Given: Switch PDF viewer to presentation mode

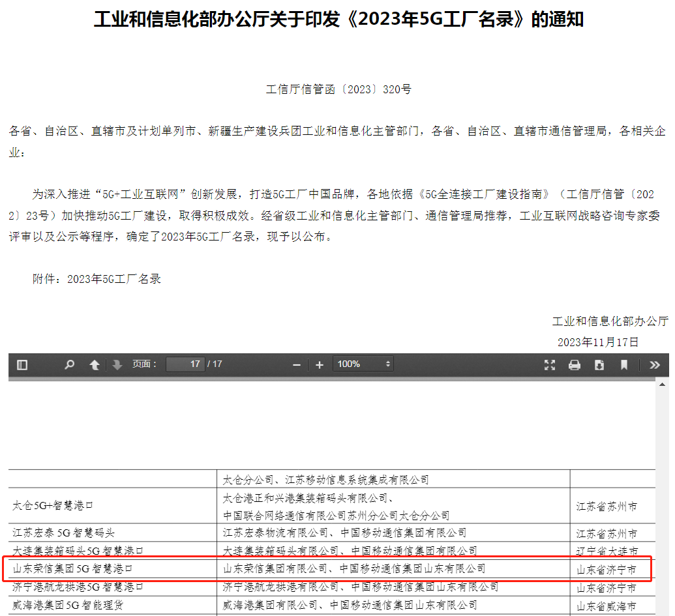Looking at the screenshot, I should pos(550,365).
